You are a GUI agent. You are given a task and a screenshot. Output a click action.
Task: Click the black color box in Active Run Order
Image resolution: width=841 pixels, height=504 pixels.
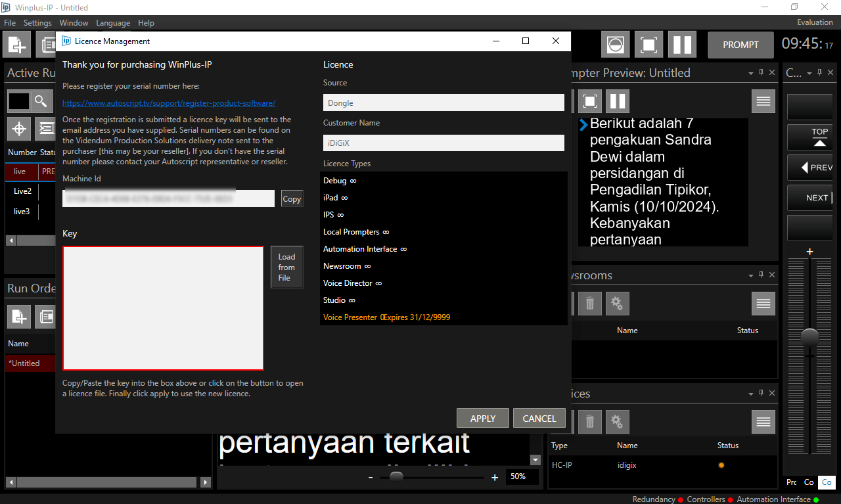[x=19, y=101]
